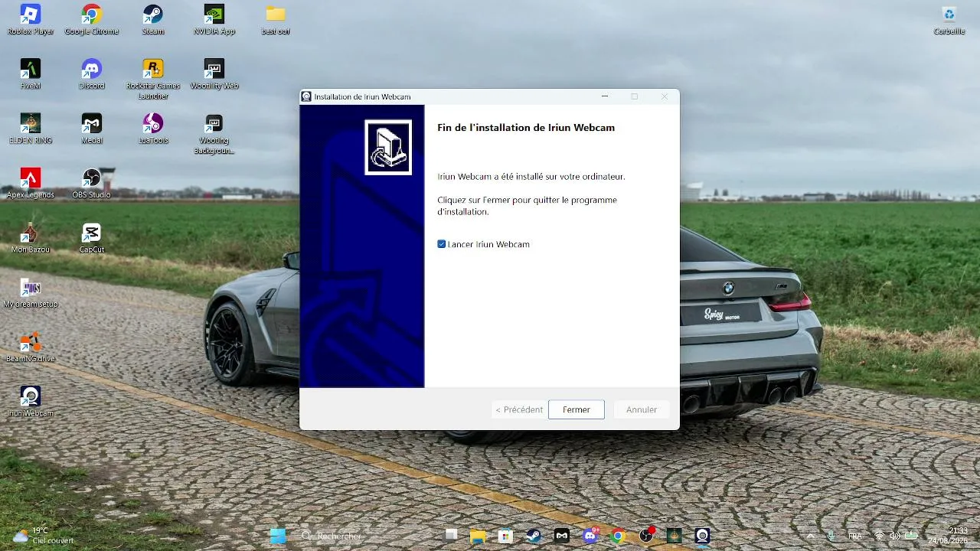Click the battery icon in system tray

point(911,536)
